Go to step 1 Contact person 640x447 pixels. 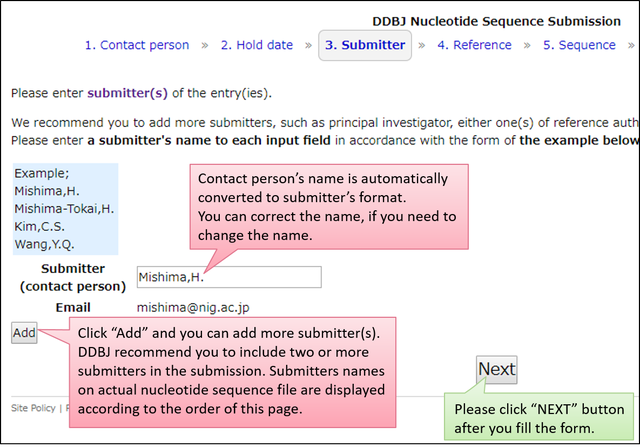pos(137,45)
